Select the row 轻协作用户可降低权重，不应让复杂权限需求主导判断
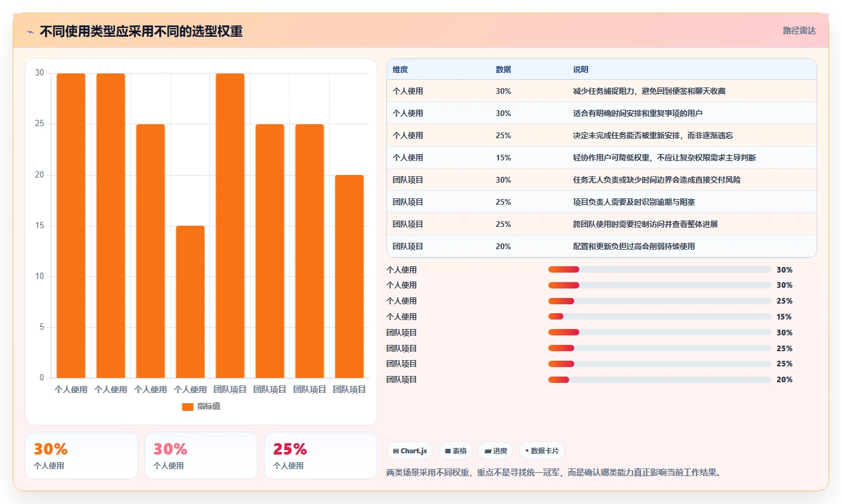This screenshot has height=504, width=842. point(602,158)
